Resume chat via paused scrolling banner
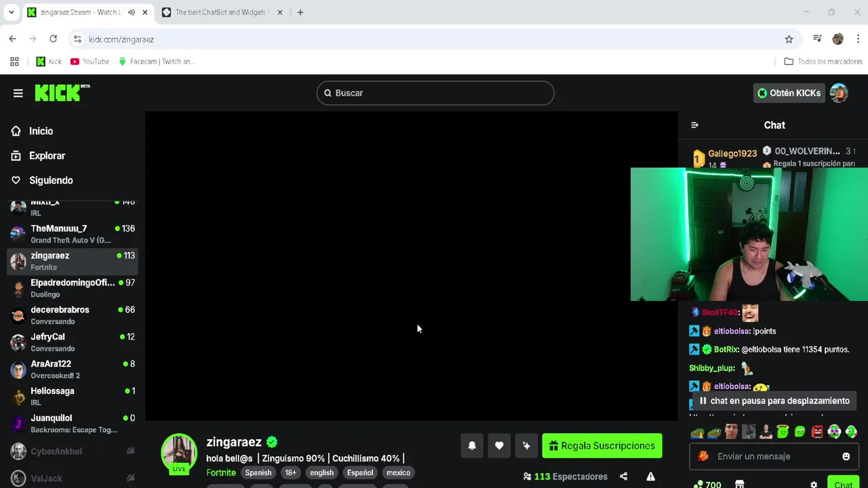The width and height of the screenshot is (868, 488). pos(774,401)
